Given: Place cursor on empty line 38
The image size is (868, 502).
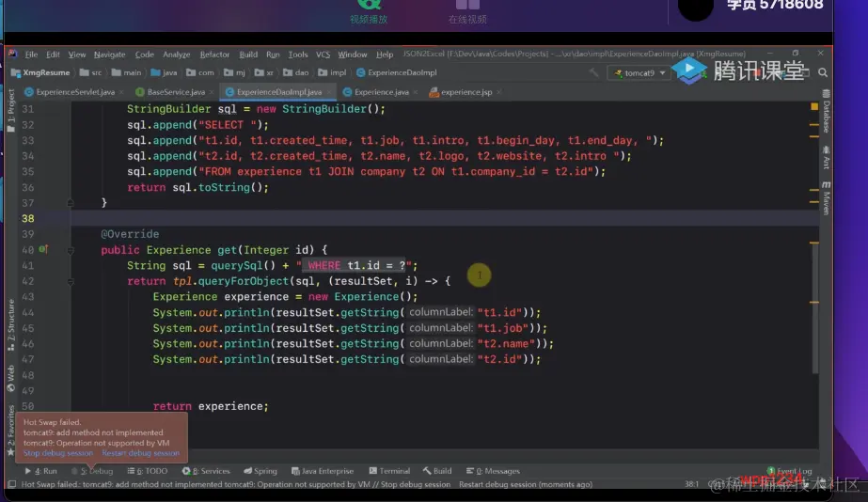Looking at the screenshot, I should coord(443,219).
